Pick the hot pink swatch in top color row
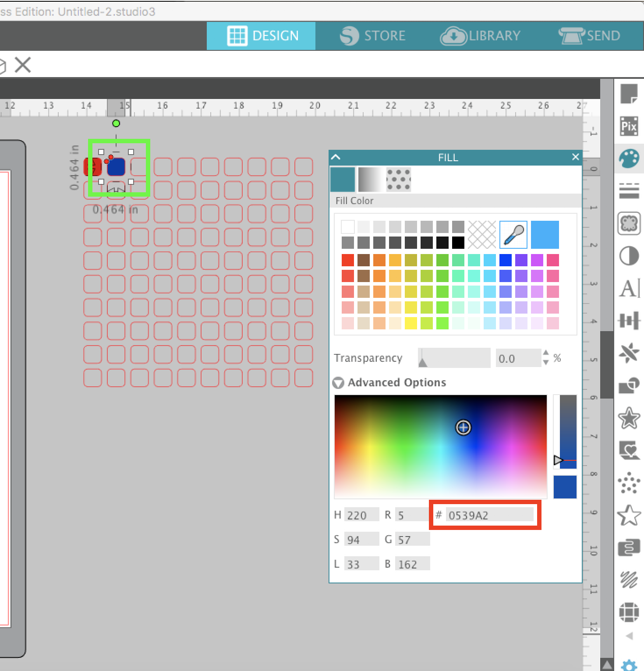 [553, 260]
